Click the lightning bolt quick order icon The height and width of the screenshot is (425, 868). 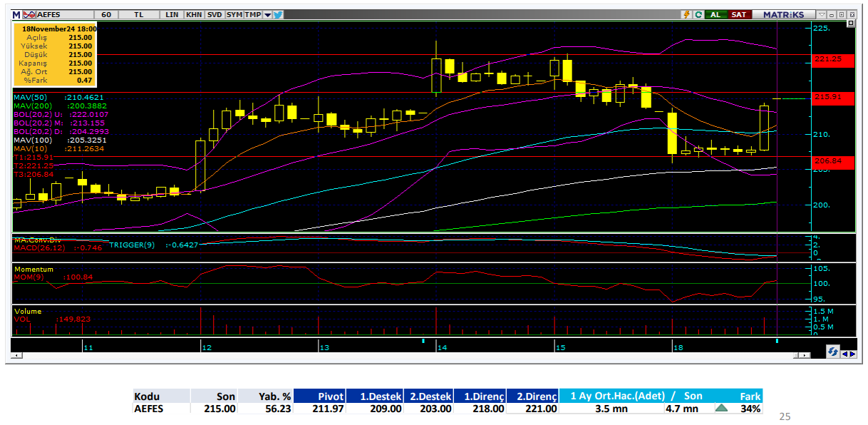pyautogui.click(x=686, y=14)
